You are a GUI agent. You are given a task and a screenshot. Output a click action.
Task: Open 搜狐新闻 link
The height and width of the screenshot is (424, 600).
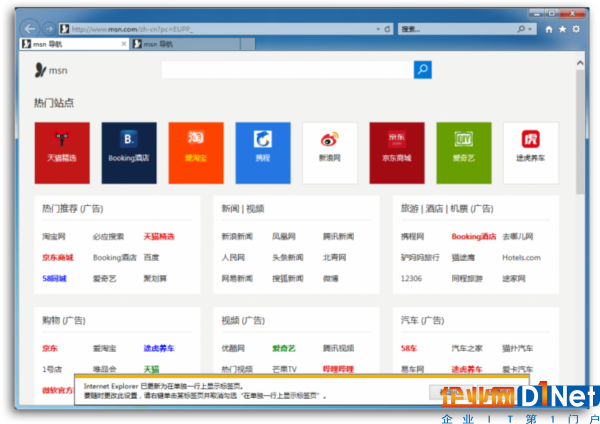(287, 279)
